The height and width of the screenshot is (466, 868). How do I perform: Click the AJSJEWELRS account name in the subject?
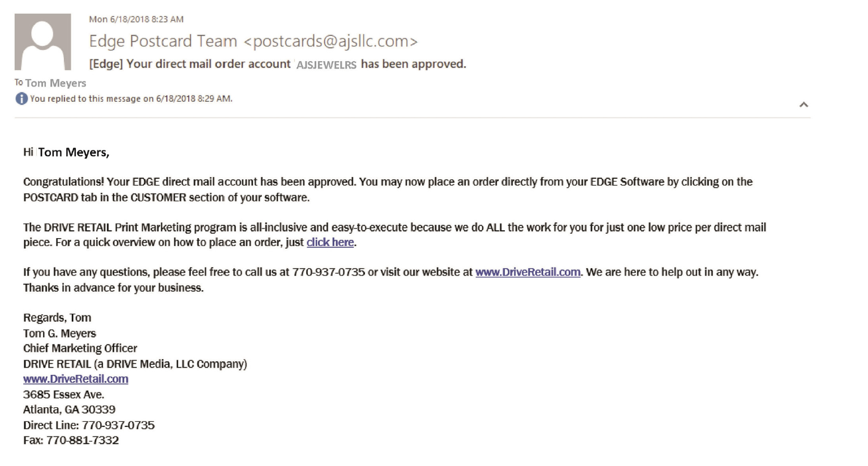(x=326, y=65)
